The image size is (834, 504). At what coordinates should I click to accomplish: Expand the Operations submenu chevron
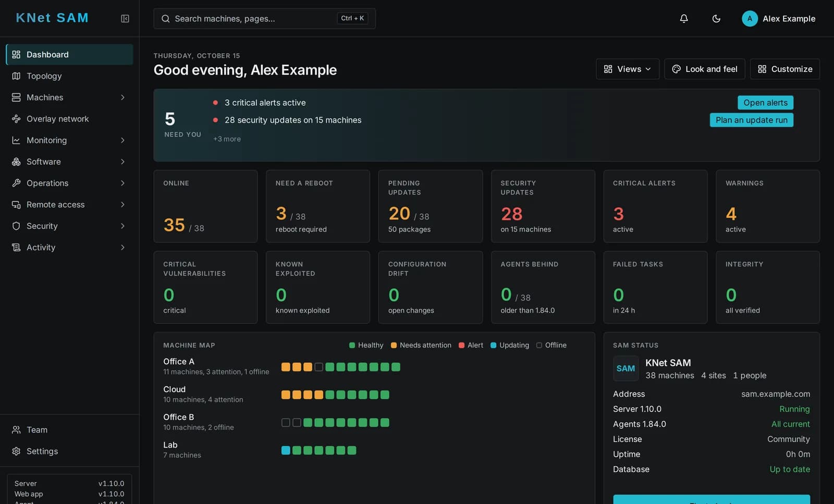(x=122, y=183)
